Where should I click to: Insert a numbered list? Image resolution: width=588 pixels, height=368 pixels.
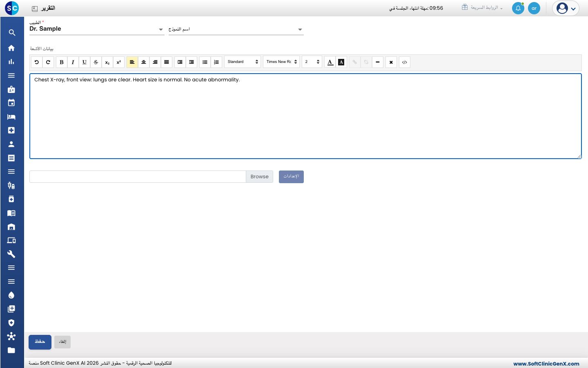(x=216, y=62)
